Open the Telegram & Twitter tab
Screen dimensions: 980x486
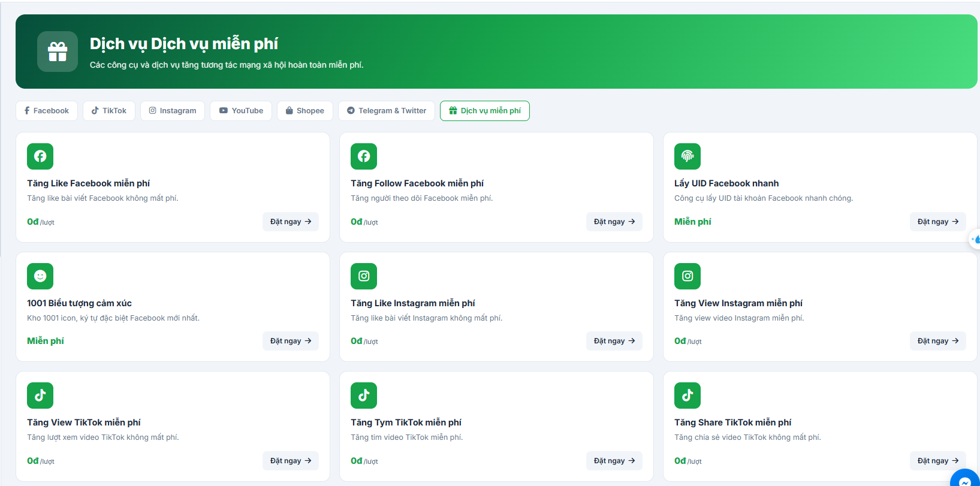tap(387, 111)
